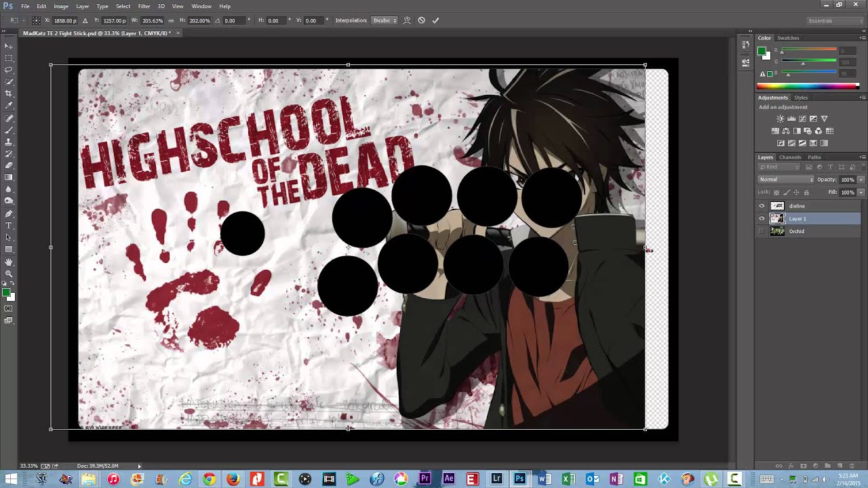Viewport: 868px width, 488px height.
Task: Switch to the Styles tab
Action: pos(801,98)
